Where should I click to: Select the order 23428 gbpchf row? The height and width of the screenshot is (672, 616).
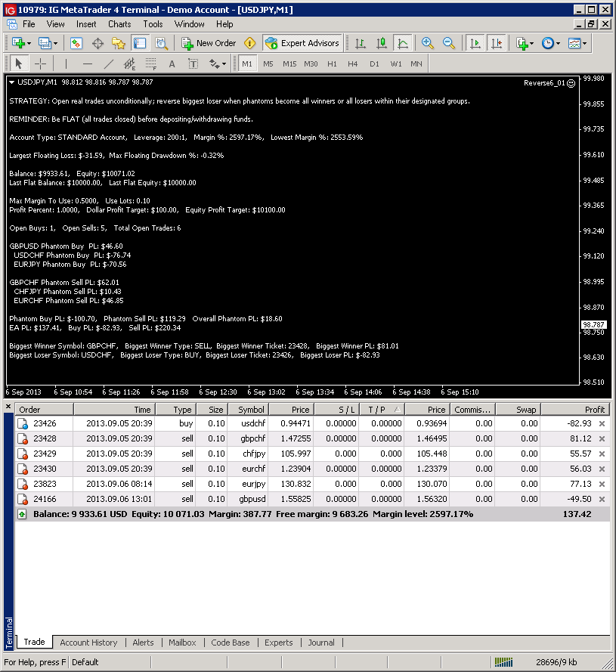pyautogui.click(x=312, y=438)
